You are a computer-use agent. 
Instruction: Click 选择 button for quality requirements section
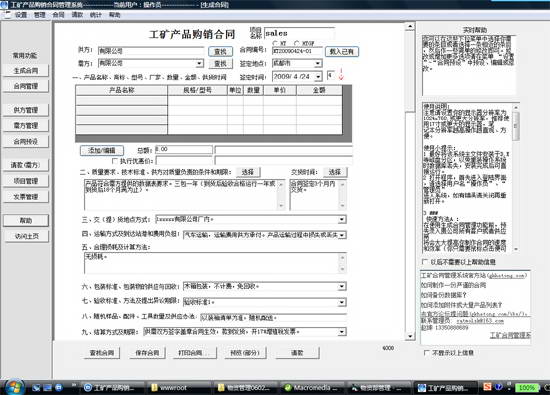click(248, 172)
